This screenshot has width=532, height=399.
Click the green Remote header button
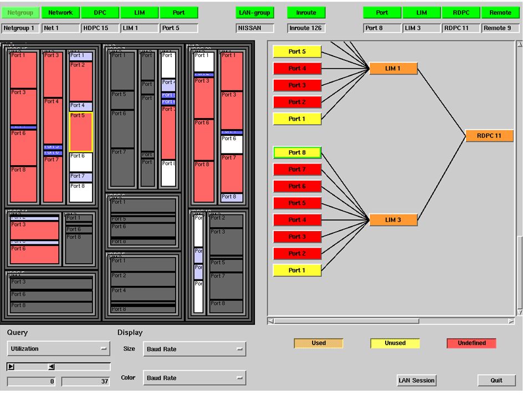[x=500, y=13]
